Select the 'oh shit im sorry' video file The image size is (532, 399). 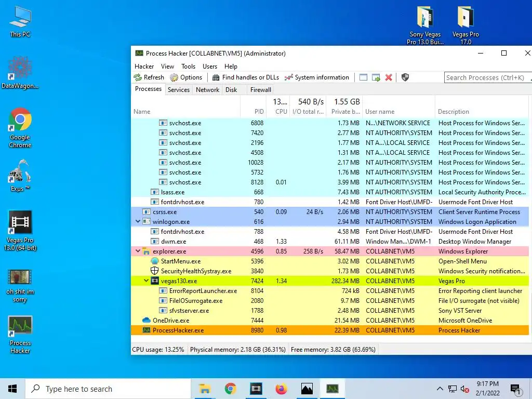[20, 286]
